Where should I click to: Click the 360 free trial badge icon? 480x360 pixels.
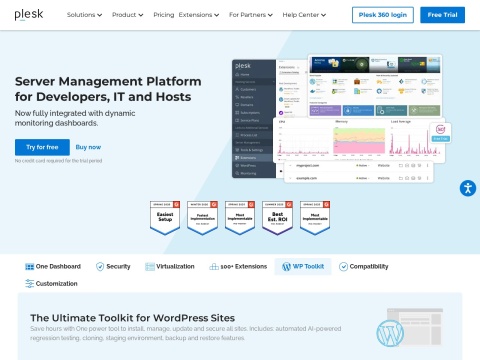pyautogui.click(x=441, y=133)
